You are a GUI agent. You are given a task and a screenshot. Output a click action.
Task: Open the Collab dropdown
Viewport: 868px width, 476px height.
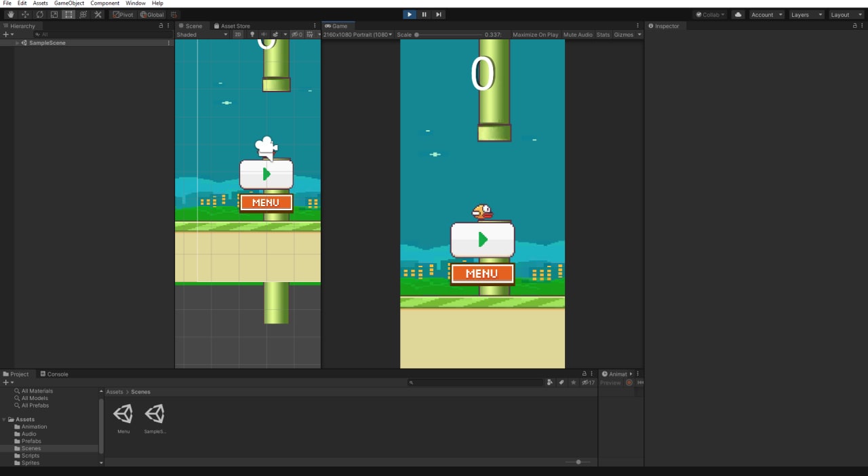pos(710,14)
